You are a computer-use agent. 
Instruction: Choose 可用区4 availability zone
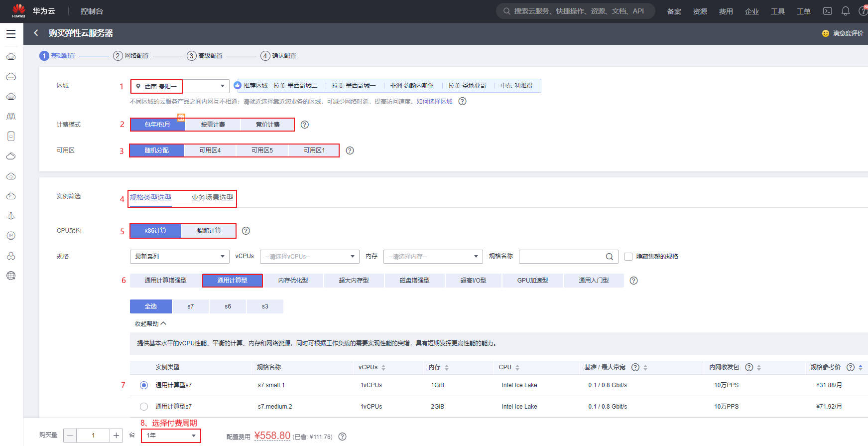tap(210, 150)
